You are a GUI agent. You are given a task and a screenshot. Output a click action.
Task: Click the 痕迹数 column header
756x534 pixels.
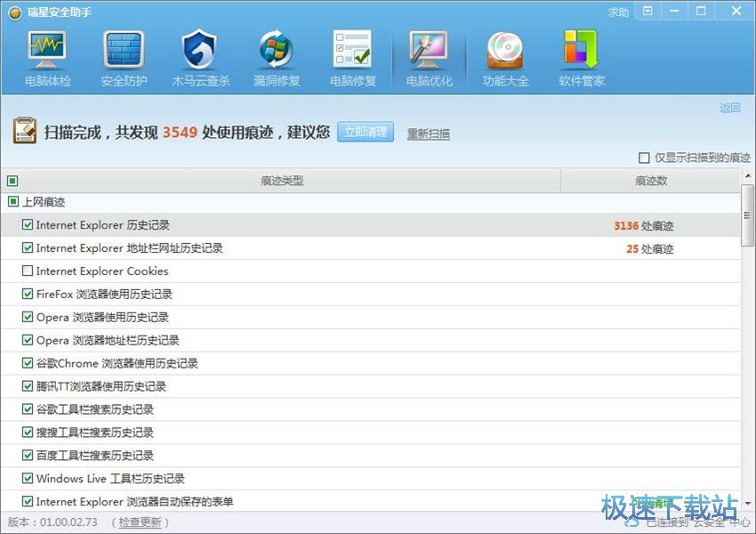tap(651, 181)
